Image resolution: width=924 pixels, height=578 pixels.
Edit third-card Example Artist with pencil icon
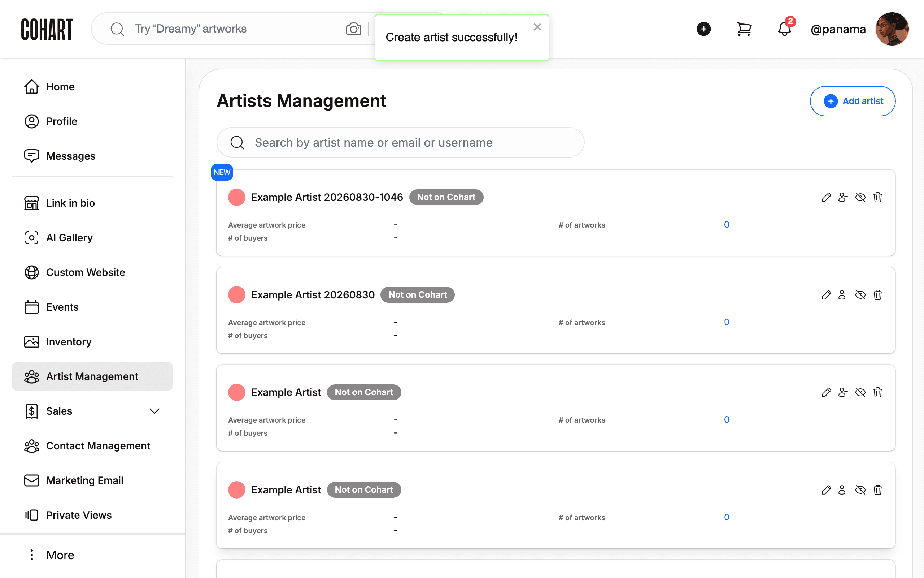pos(826,392)
